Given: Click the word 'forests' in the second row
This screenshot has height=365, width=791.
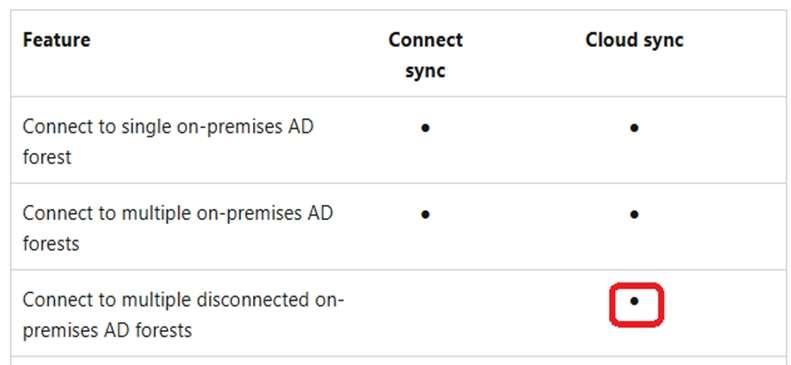Looking at the screenshot, I should point(51,244).
